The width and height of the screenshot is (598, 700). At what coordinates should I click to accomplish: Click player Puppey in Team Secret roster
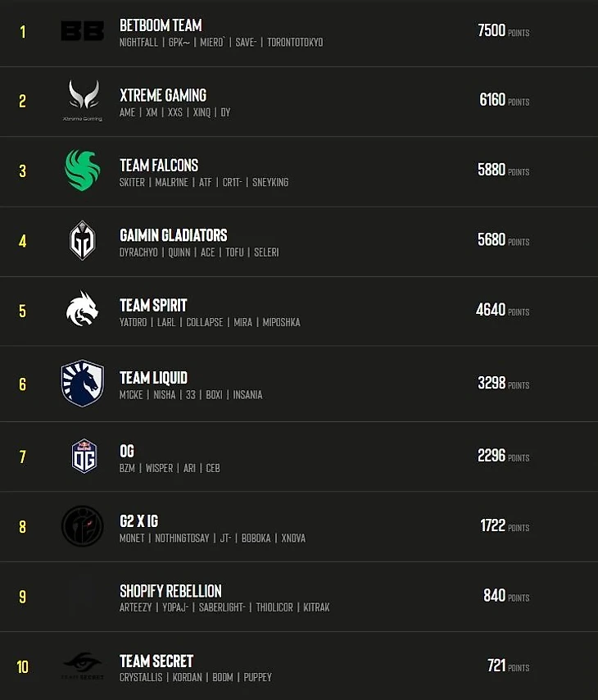[x=257, y=677]
